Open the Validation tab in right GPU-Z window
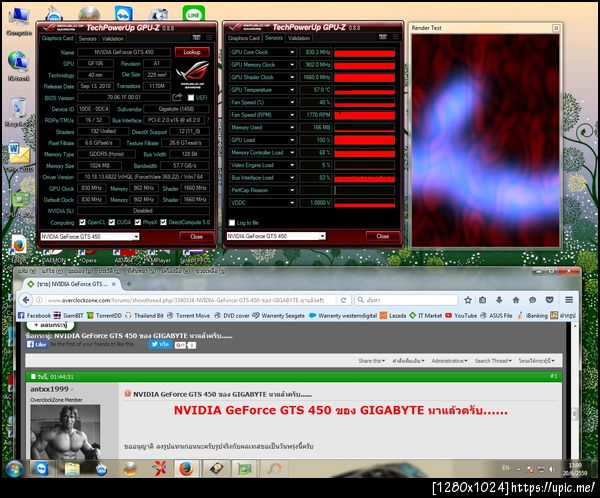The height and width of the screenshot is (498, 600). [x=299, y=38]
